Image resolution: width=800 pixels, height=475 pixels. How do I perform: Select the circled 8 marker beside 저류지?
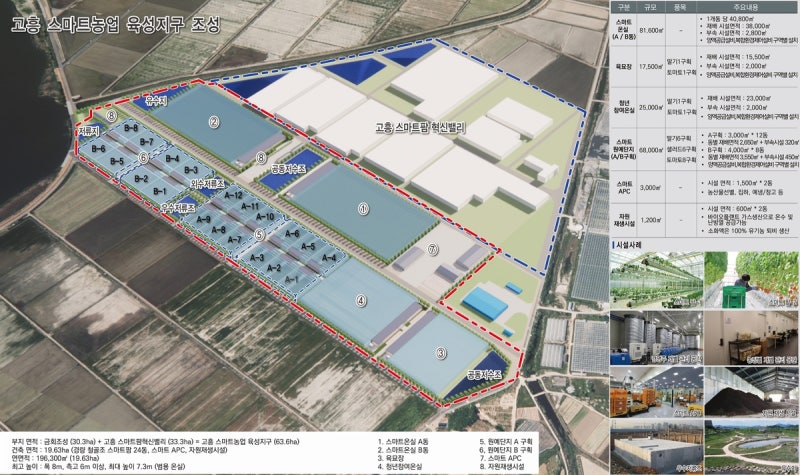tap(112, 116)
